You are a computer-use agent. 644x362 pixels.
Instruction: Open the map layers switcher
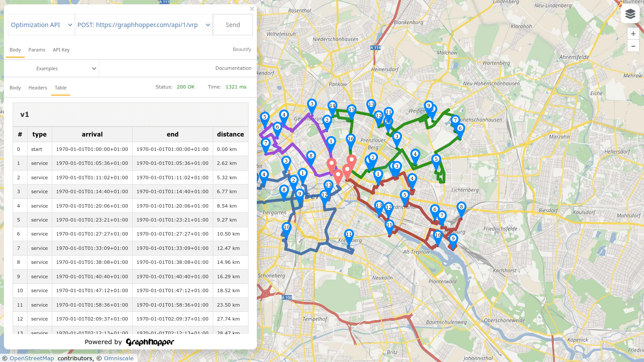630,14
